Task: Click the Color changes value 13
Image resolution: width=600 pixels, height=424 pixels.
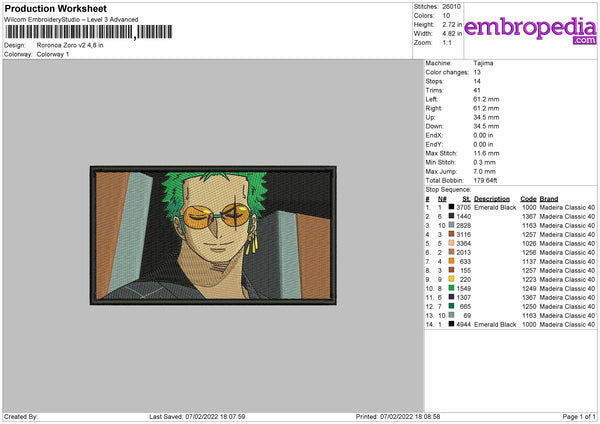Action: coord(477,72)
